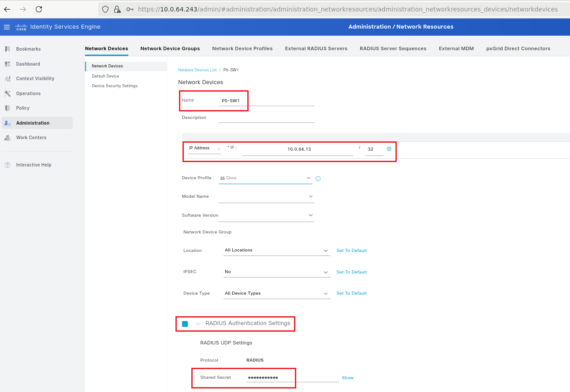Click the Work Centers sidebar icon
Screen dimensions: 570x392
7,137
